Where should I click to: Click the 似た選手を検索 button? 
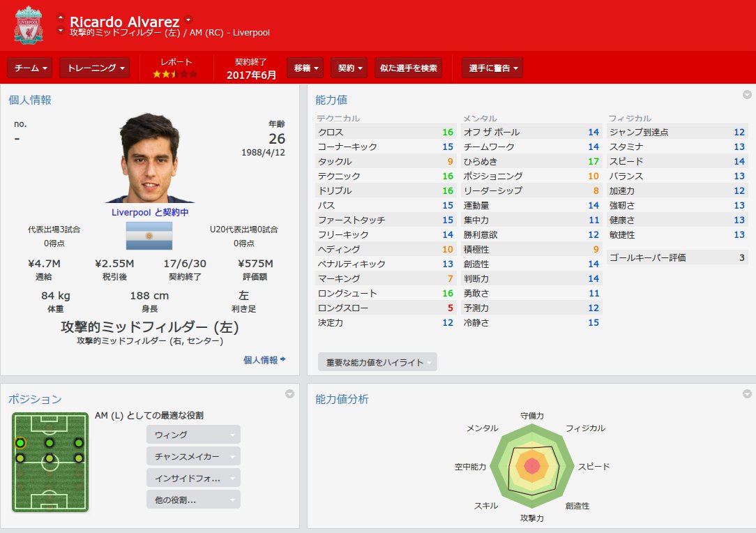pos(409,68)
